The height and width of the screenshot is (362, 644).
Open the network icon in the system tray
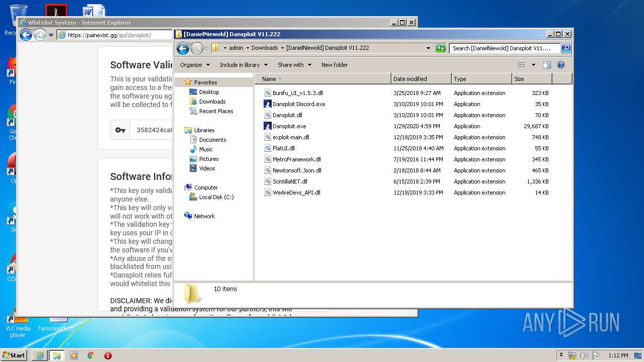click(572, 355)
